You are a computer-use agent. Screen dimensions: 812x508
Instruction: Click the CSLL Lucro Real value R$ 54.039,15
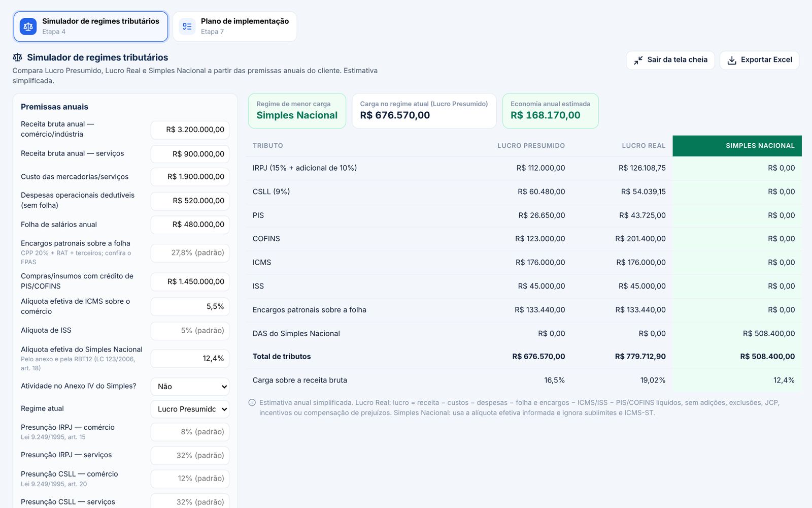pyautogui.click(x=643, y=192)
